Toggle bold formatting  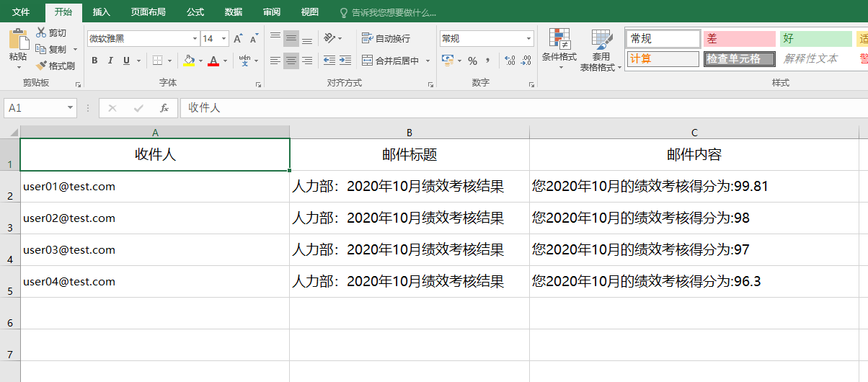pyautogui.click(x=94, y=61)
